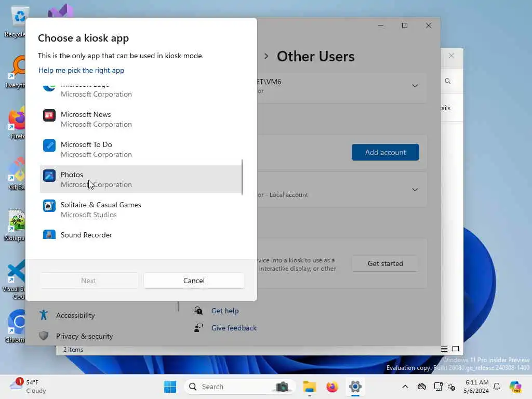Click the network display tray icon
Viewport: 532px width, 399px height.
tap(438, 387)
